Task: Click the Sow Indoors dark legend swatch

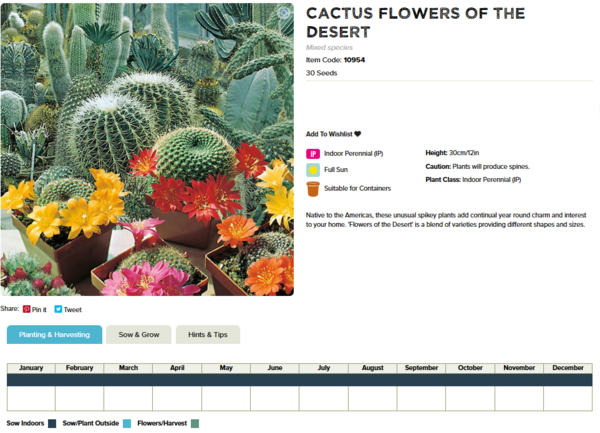Action: point(52,423)
